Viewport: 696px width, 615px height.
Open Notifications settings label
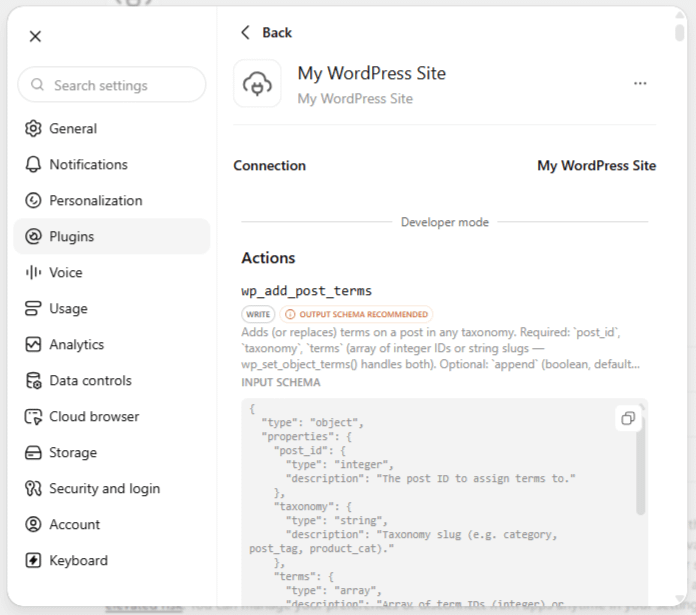(x=88, y=165)
